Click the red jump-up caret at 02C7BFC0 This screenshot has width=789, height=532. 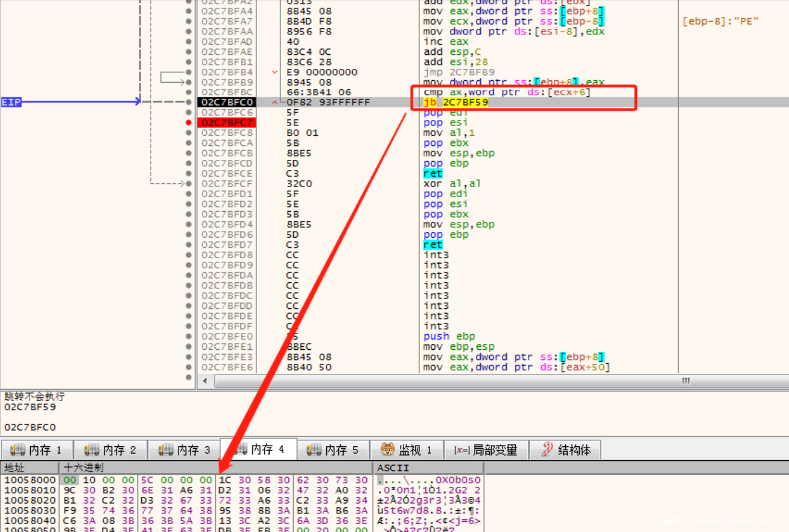coord(275,103)
